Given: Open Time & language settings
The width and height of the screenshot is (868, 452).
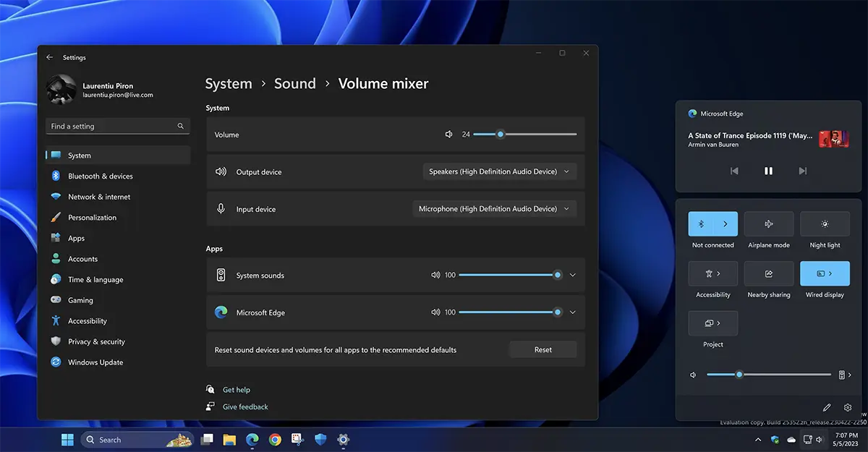Looking at the screenshot, I should pyautogui.click(x=118, y=279).
